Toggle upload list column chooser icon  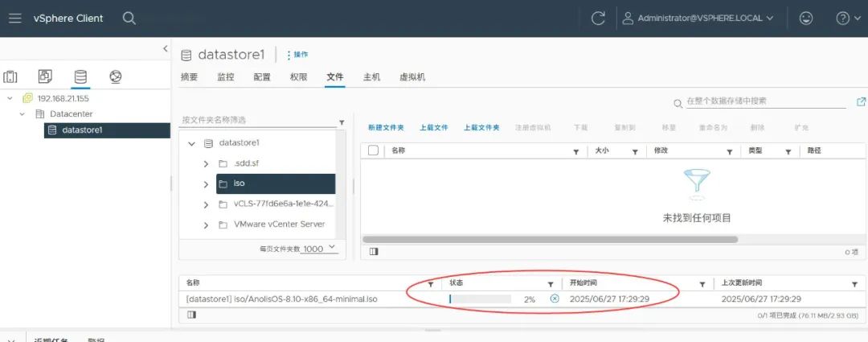point(191,315)
